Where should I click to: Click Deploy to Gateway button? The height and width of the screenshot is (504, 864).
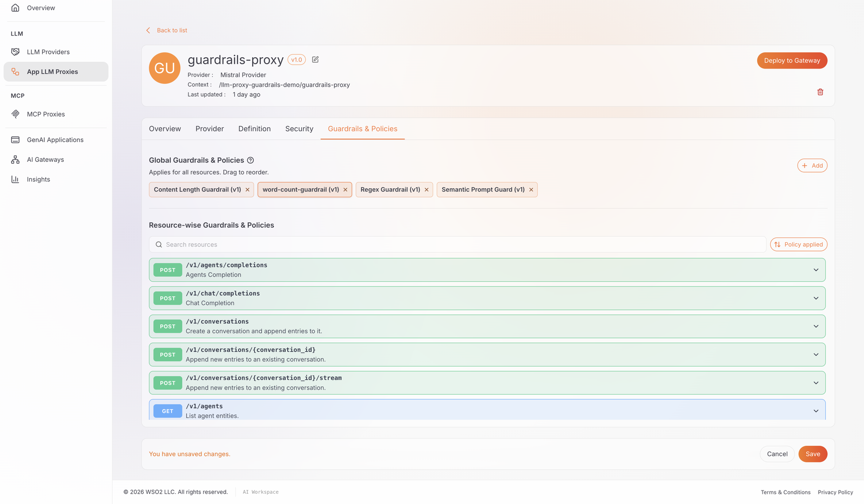[792, 60]
